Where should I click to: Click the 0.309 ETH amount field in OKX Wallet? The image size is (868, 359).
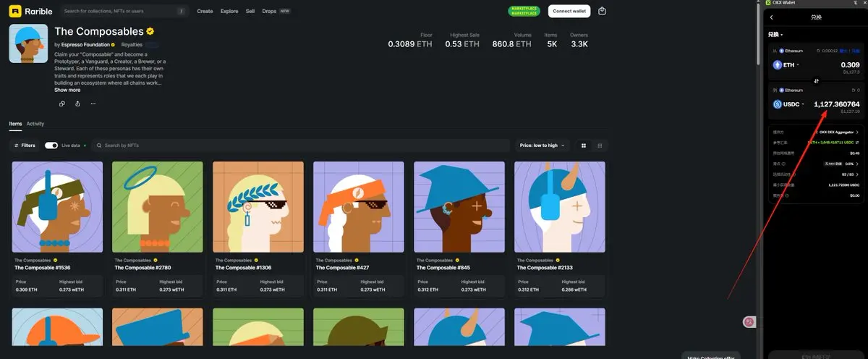(x=850, y=64)
